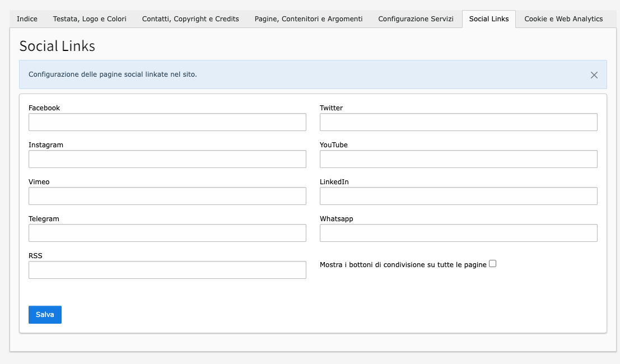
Task: Open Pagine, Contenitori e Argomenti tab
Action: point(309,19)
